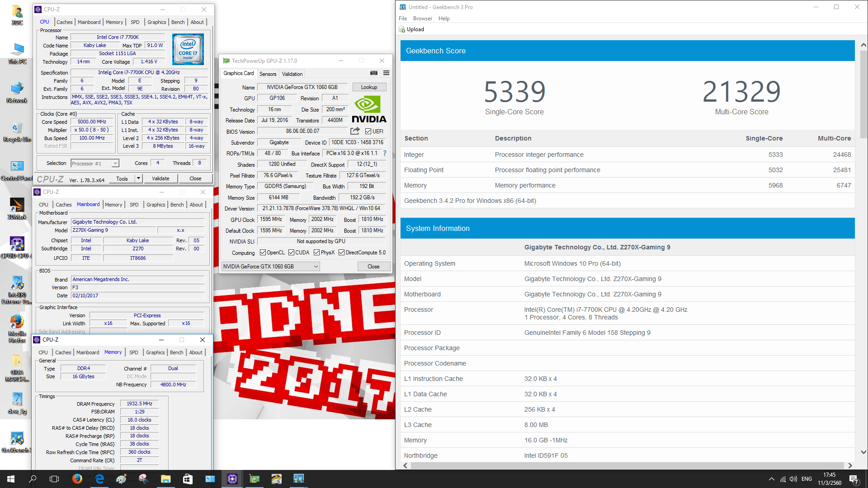Switch to Bench tab in top CPU-Z window
Image resolution: width=868 pixels, height=488 pixels.
(178, 22)
